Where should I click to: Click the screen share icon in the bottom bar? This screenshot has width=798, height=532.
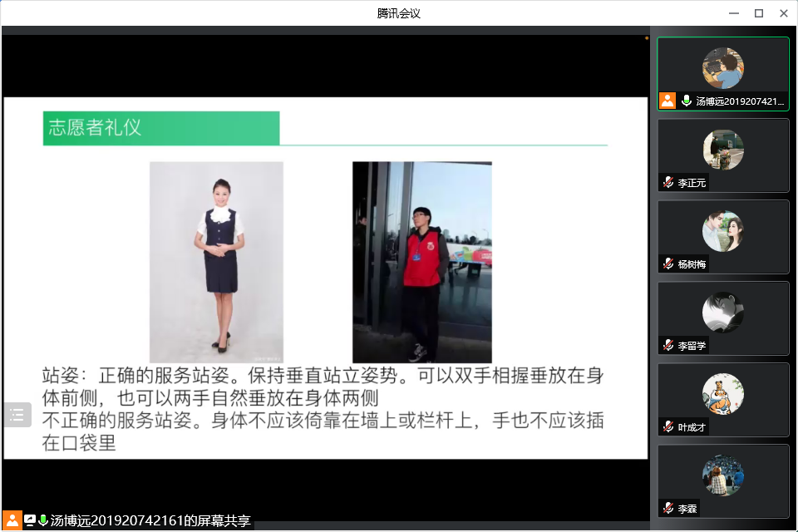pos(30,520)
